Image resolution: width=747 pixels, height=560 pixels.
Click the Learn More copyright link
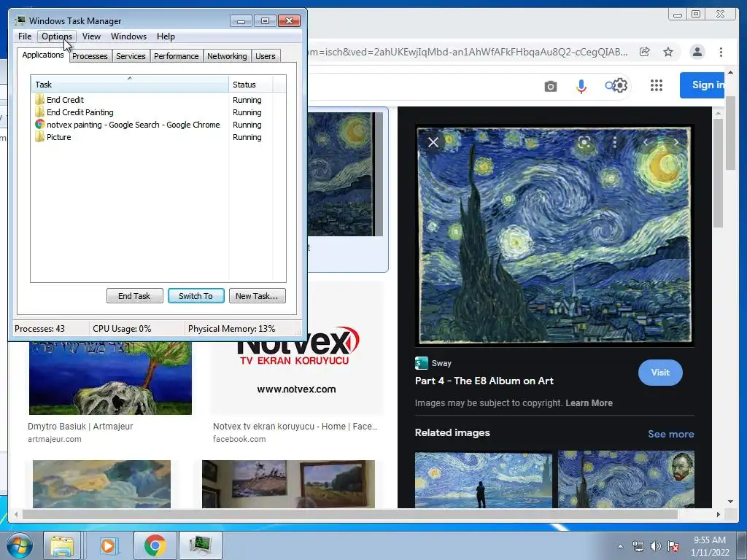(x=589, y=402)
